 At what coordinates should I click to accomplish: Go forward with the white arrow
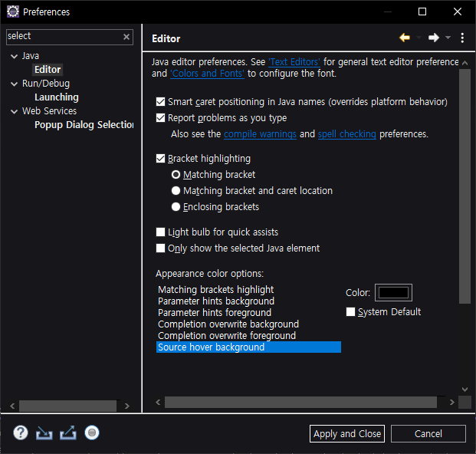(434, 38)
